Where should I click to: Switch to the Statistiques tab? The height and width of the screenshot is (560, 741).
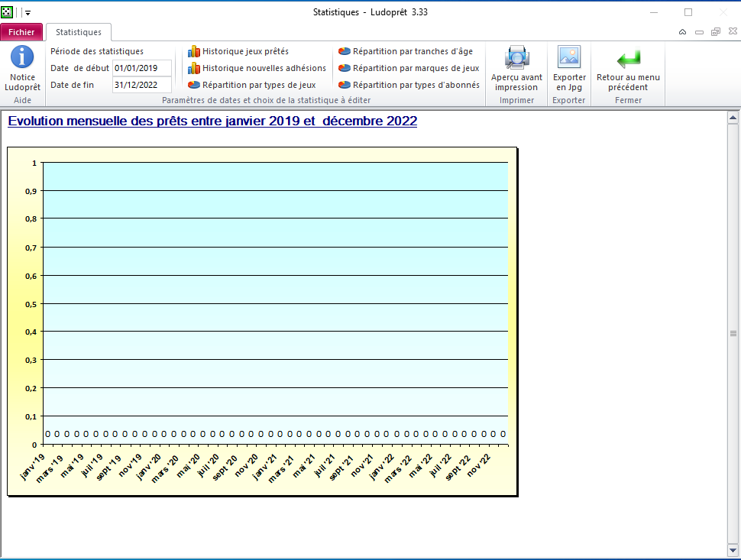[79, 32]
